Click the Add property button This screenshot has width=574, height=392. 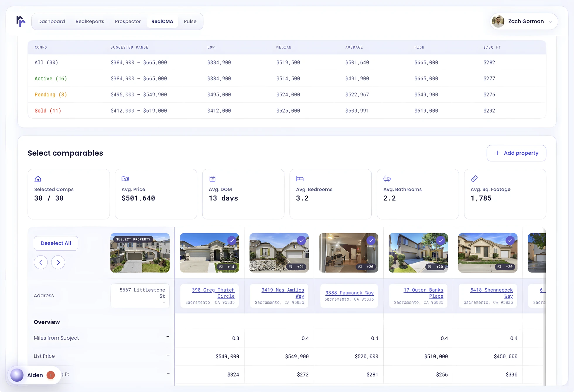[516, 153]
